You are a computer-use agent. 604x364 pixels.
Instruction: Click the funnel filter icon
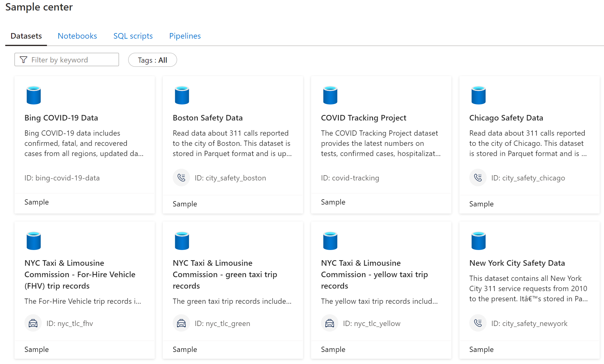pyautogui.click(x=23, y=60)
